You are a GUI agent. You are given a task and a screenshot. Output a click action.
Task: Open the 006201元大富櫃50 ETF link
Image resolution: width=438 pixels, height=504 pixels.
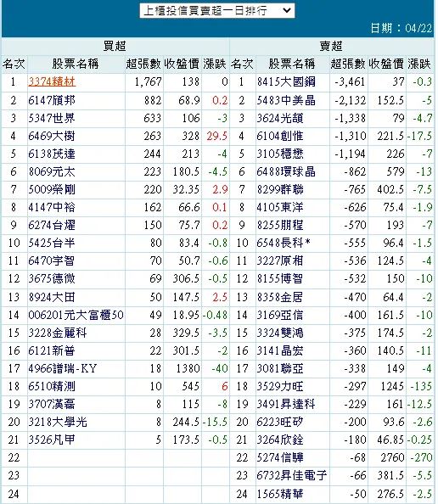point(76,315)
